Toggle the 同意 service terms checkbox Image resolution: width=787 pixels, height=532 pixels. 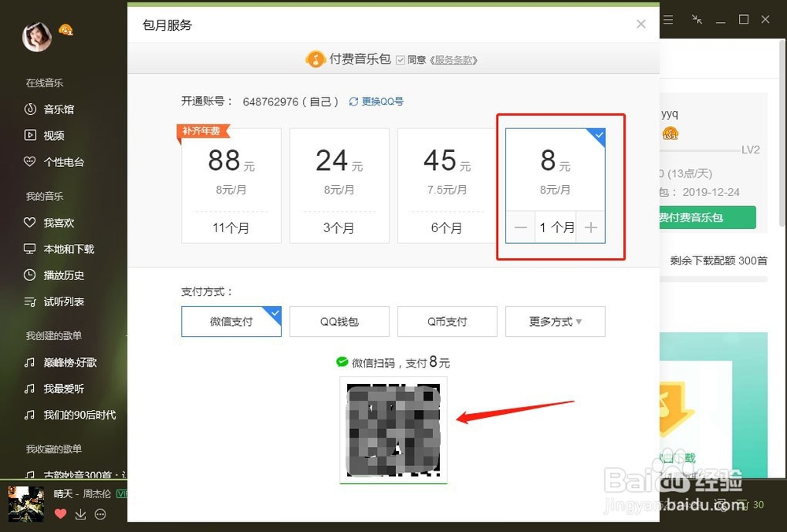400,61
